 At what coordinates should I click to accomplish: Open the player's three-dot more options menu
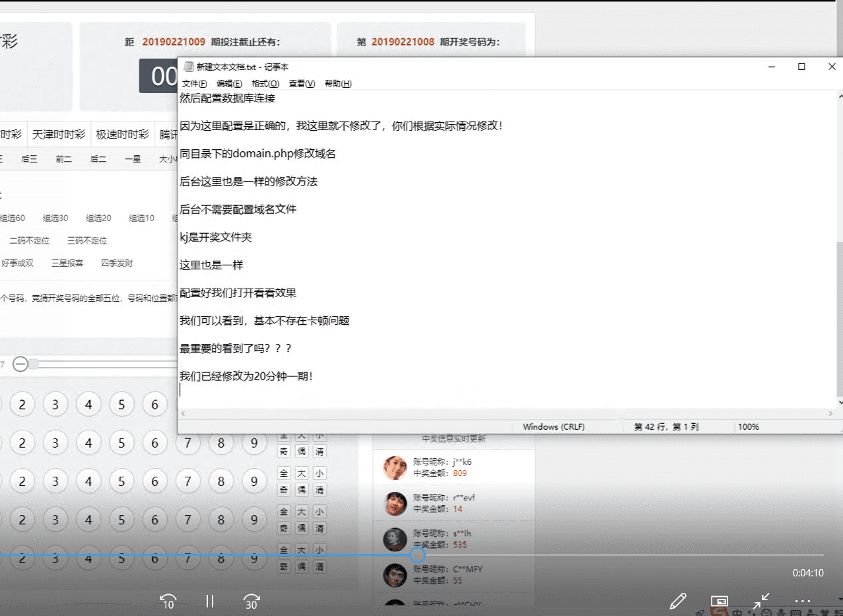(x=802, y=599)
